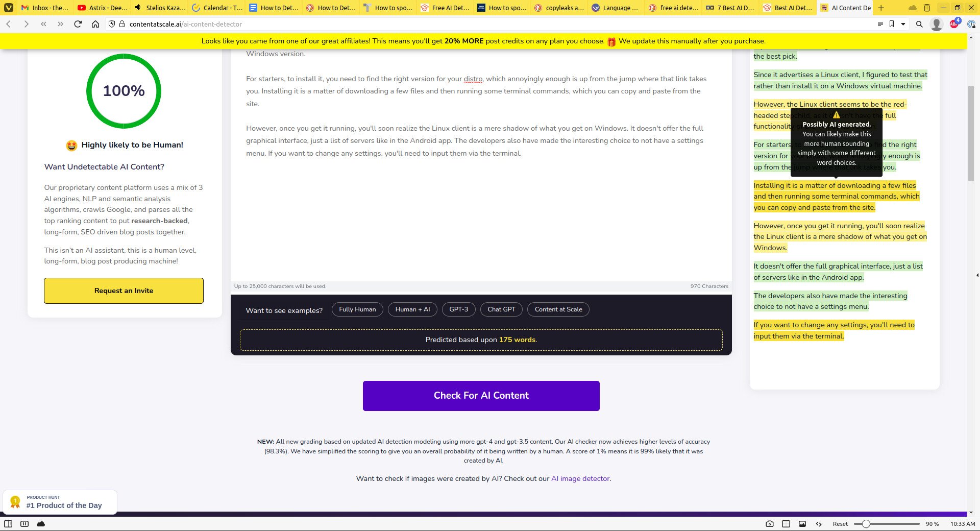Open the ad blocker extension
980x531 pixels.
pos(954,23)
